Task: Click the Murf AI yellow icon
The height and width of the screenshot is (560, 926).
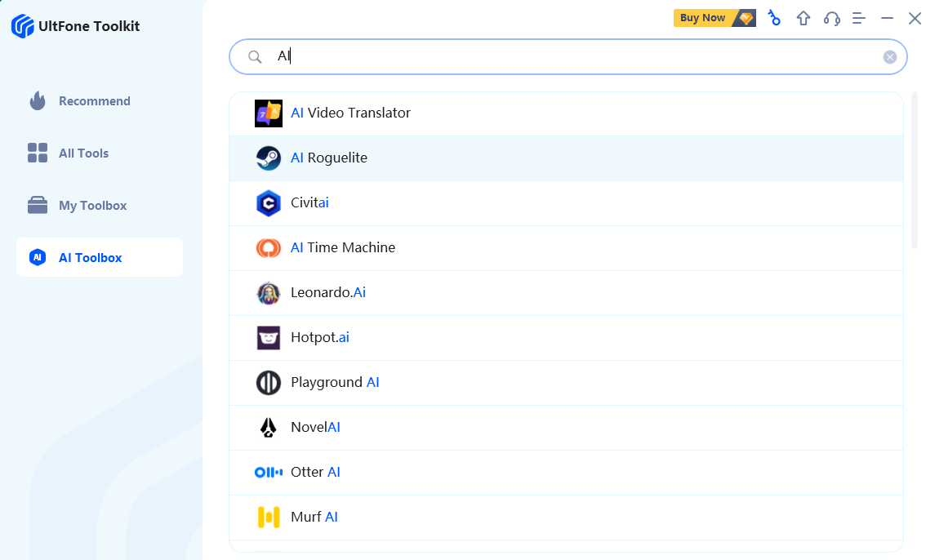Action: 269,517
